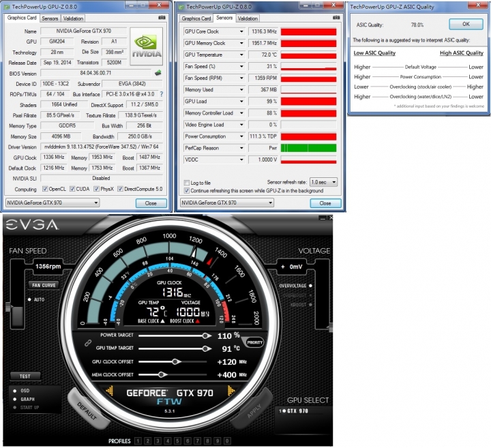Open the GPU Core Clock sensor dropdown
Screen dimensions: 491x448
pos(241,31)
